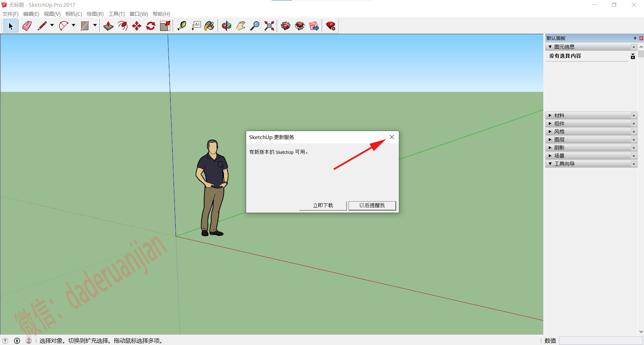The width and height of the screenshot is (644, 345).
Task: Close the 材料 panel section
Action: click(634, 116)
